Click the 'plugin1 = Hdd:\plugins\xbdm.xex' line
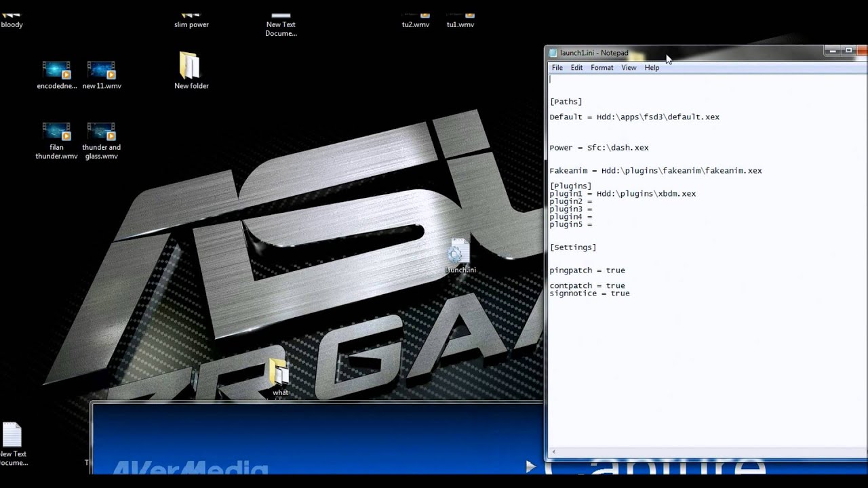 [623, 194]
